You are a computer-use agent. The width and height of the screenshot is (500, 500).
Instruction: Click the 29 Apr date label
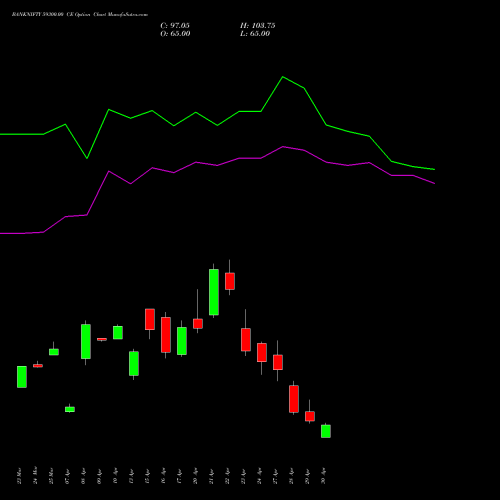(x=307, y=477)
